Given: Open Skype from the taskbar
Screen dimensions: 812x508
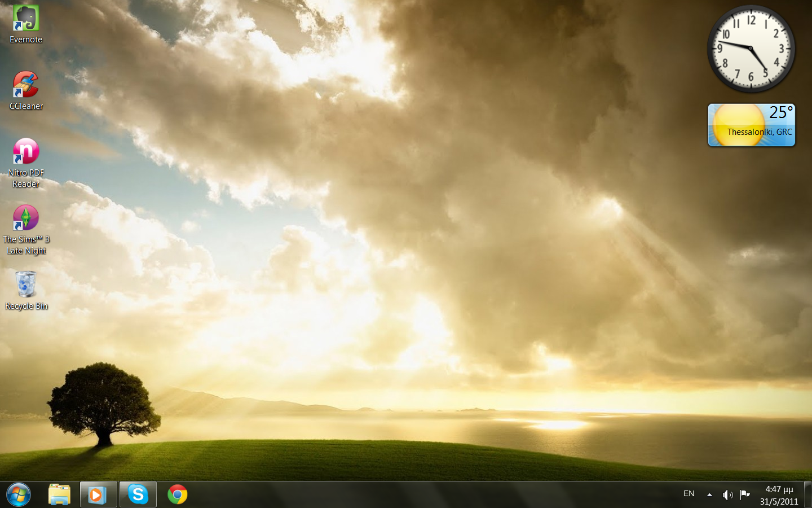Looking at the screenshot, I should (x=138, y=494).
